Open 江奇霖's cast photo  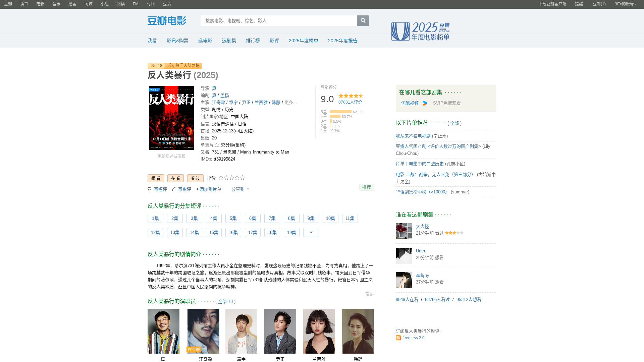203,331
